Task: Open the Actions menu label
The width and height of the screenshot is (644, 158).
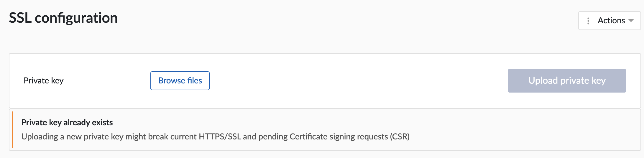Action: [611, 21]
